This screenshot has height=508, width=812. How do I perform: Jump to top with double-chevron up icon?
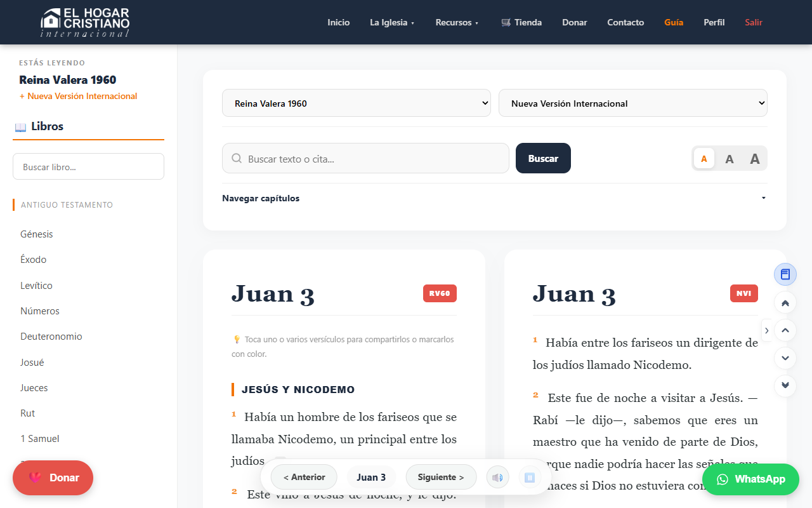pyautogui.click(x=785, y=304)
